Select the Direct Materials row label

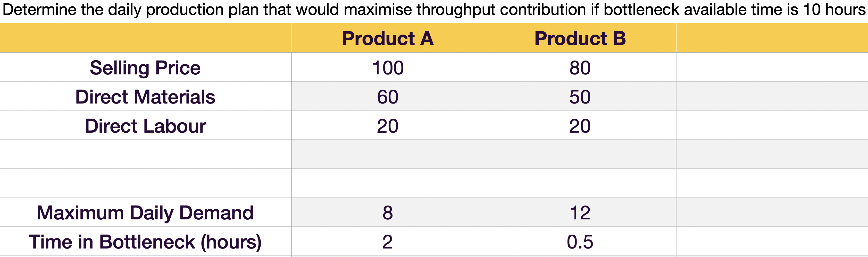click(145, 97)
